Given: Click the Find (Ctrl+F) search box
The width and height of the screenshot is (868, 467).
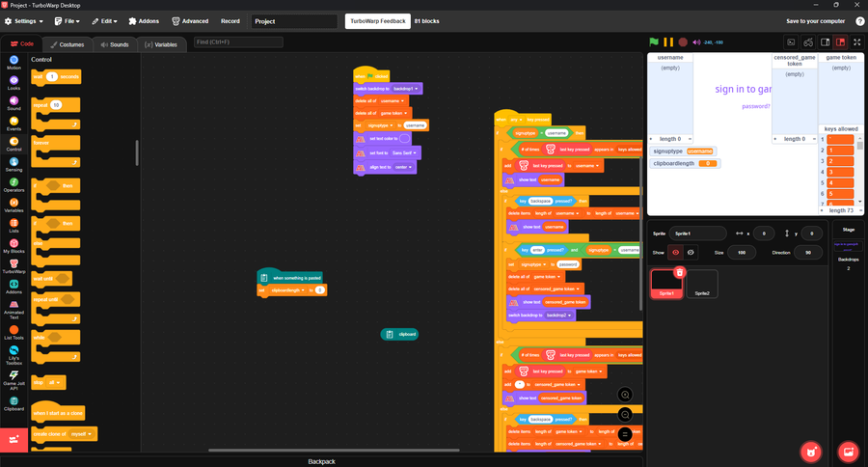Looking at the screenshot, I should [238, 42].
